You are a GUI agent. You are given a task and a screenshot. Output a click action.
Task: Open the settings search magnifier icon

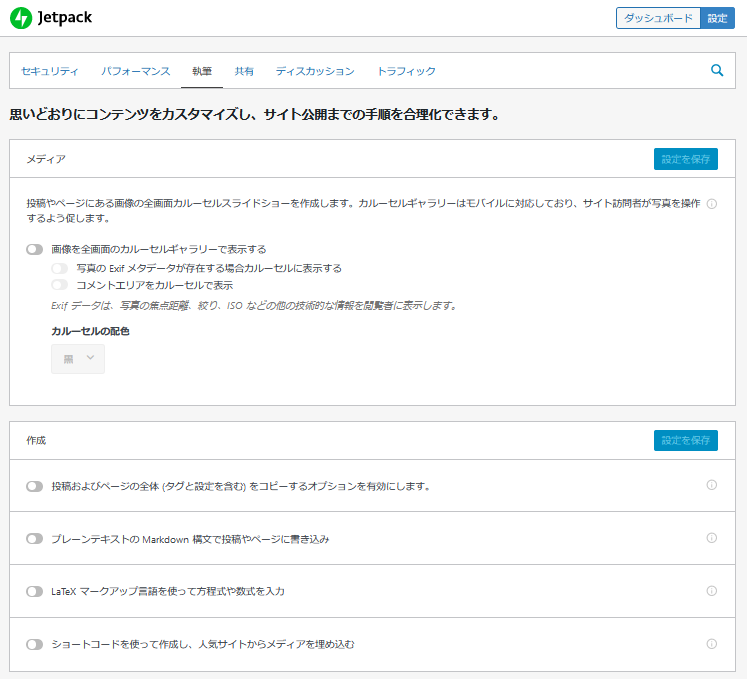716,71
